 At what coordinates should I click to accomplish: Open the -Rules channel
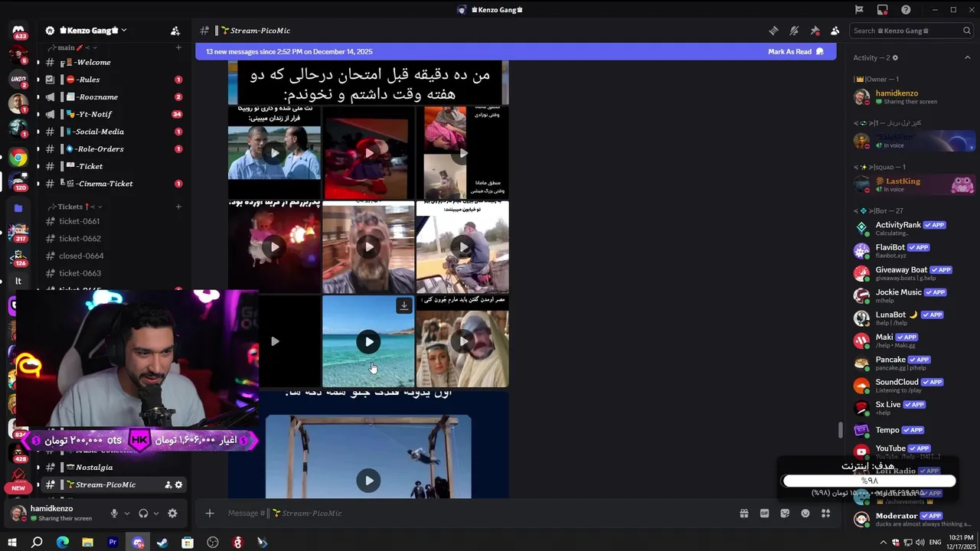(111, 80)
